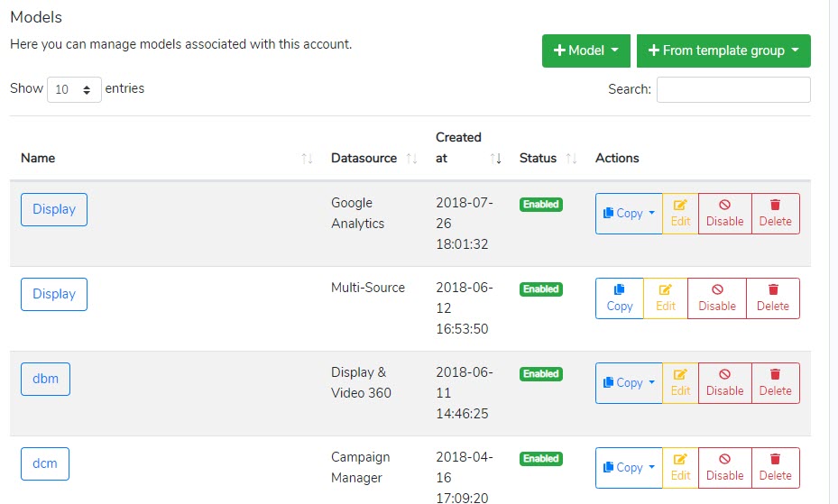Open the Copy dropdown for the dbm model

[x=629, y=383]
